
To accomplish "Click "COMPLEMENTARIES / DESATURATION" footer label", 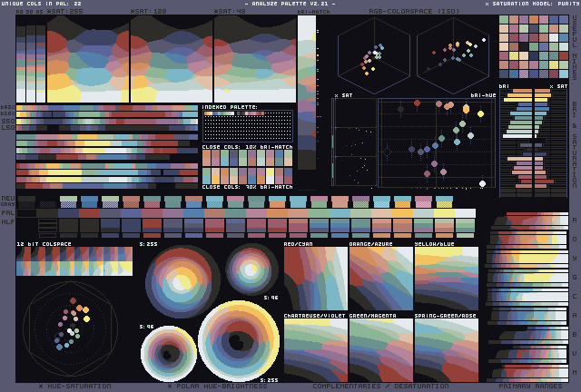I will 380,386.
